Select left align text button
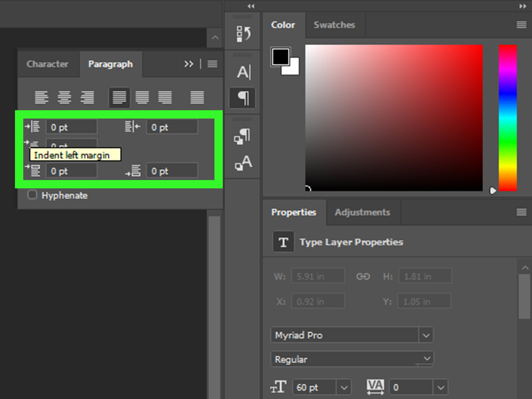This screenshot has height=399, width=532. coord(42,97)
